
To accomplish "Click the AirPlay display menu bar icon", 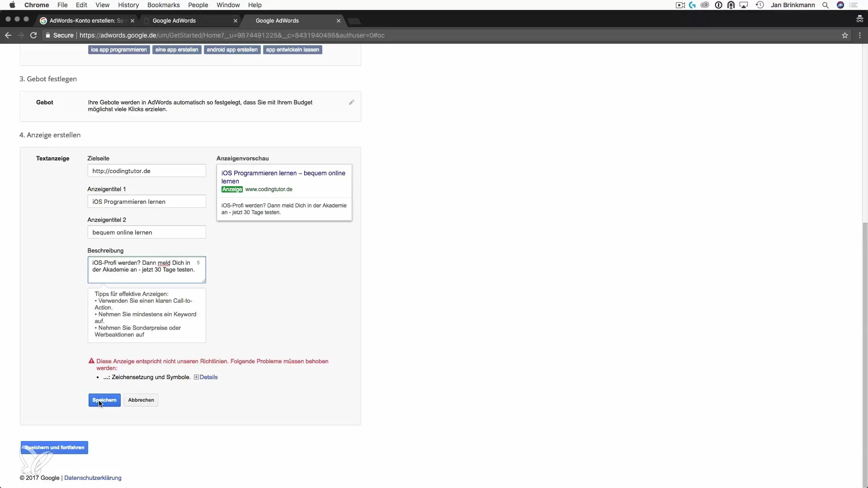I will [744, 5].
